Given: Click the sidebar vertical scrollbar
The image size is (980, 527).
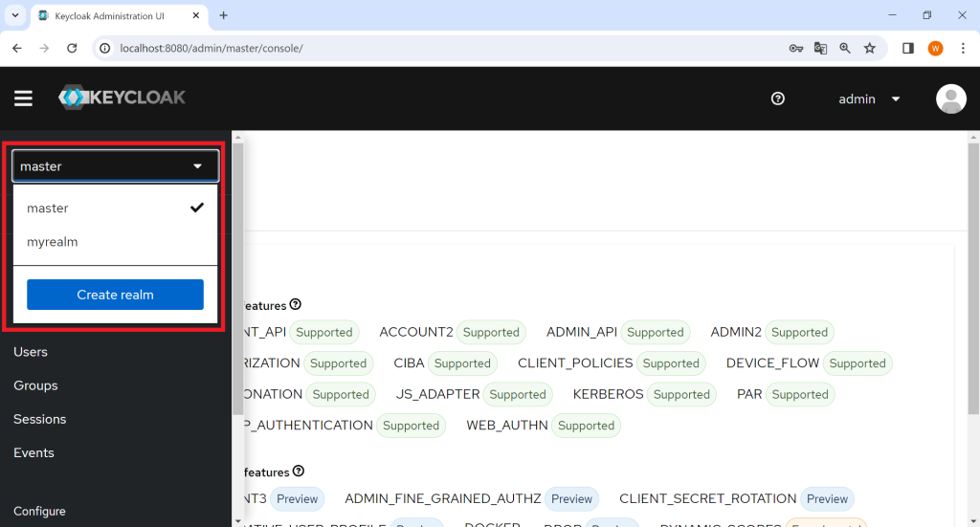Looking at the screenshot, I should click(x=237, y=278).
